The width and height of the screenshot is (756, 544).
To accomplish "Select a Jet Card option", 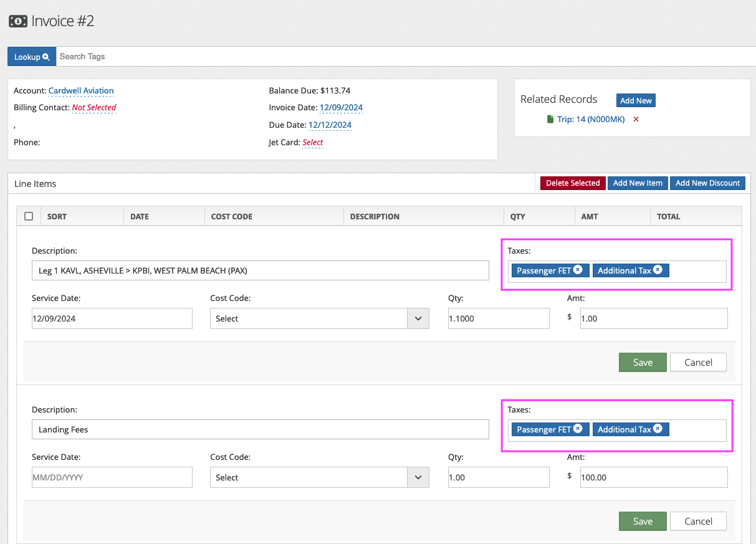I will click(312, 143).
